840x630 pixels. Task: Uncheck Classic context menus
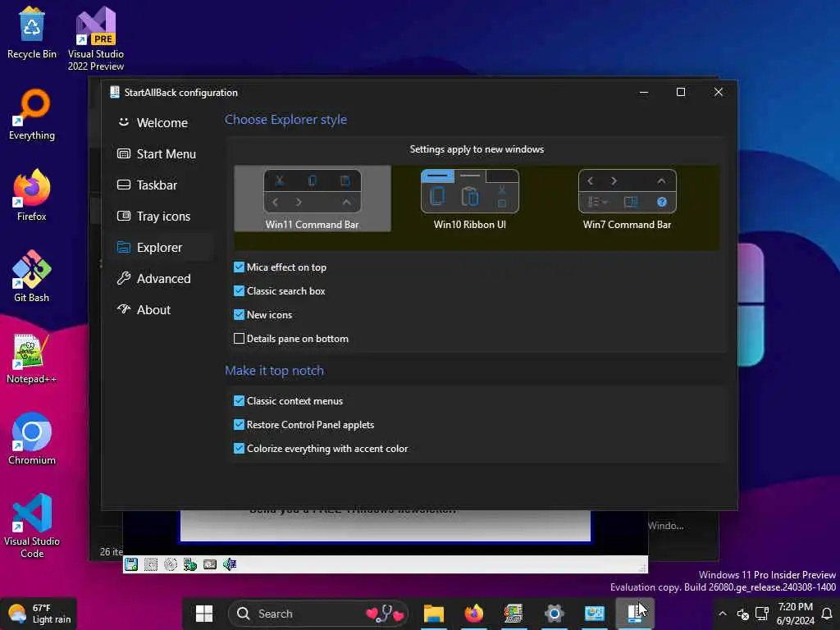click(x=239, y=400)
